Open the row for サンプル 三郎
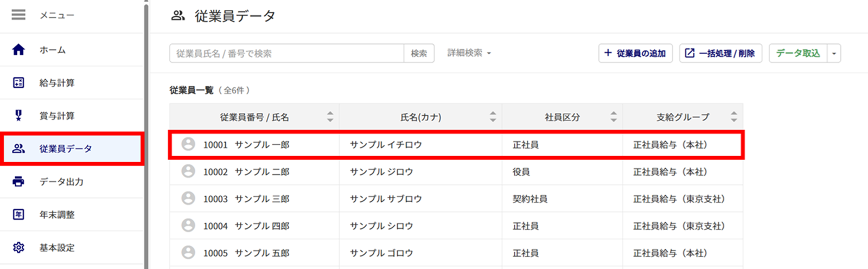868x269 pixels. click(x=456, y=198)
